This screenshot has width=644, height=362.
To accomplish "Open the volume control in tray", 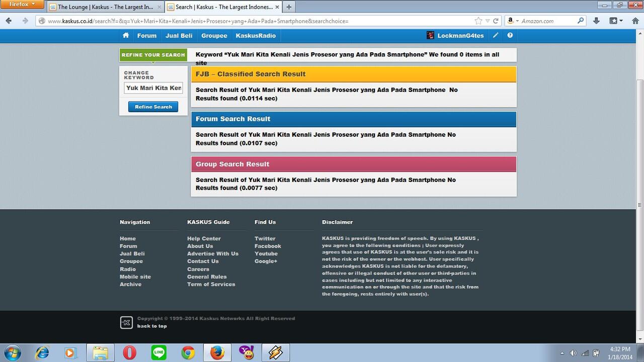I will click(573, 353).
